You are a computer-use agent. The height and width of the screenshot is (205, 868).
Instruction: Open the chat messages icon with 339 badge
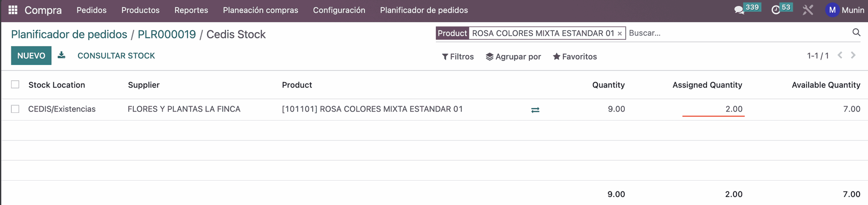740,10
